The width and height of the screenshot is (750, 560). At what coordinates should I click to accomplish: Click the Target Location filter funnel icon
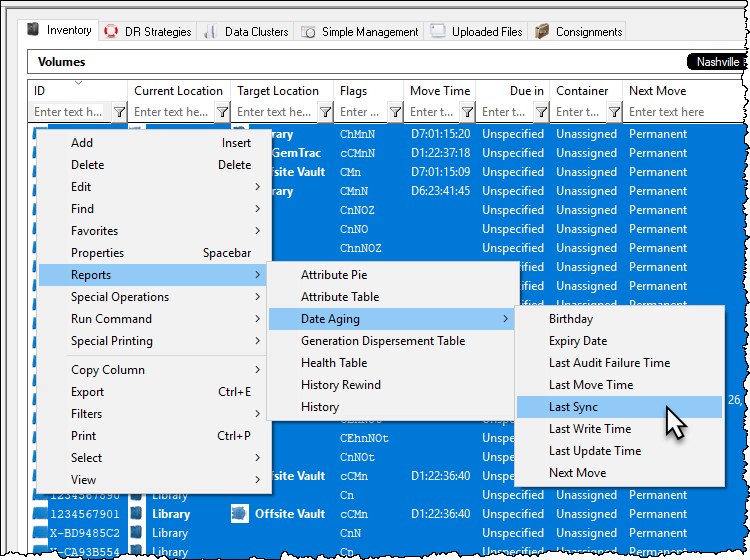[325, 112]
